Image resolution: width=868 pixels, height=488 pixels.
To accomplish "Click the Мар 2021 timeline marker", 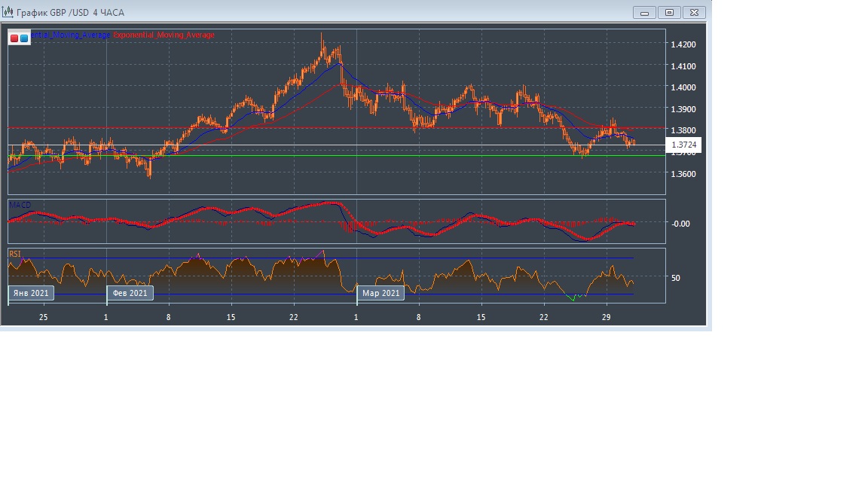I will click(381, 293).
